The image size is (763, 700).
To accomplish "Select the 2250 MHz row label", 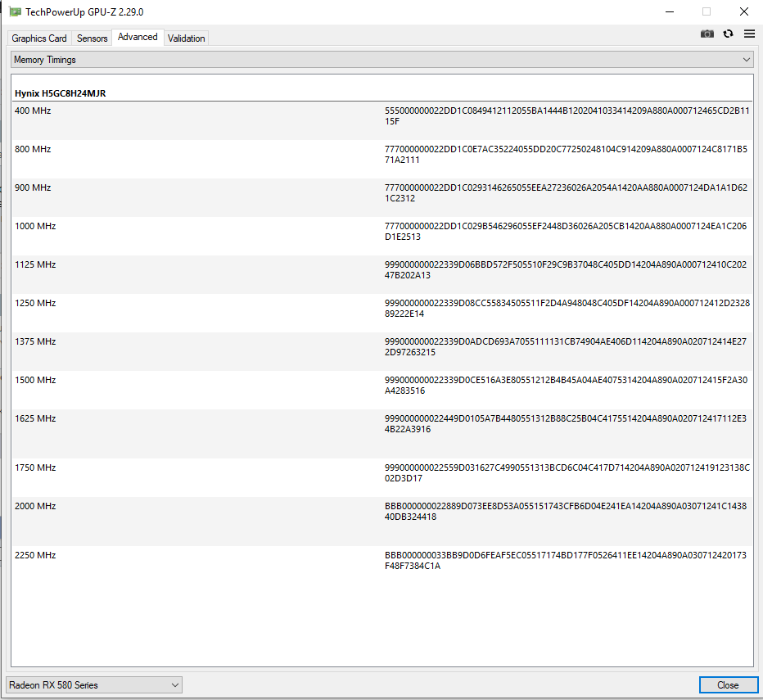I will coord(35,555).
